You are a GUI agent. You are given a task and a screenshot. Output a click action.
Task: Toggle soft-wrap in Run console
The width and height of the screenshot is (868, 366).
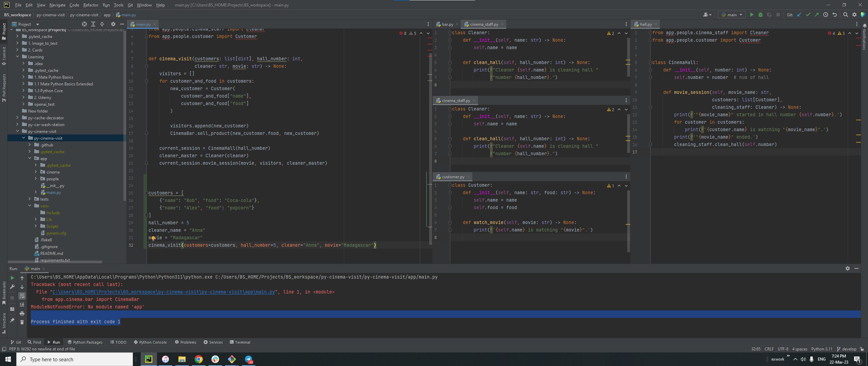(x=22, y=296)
